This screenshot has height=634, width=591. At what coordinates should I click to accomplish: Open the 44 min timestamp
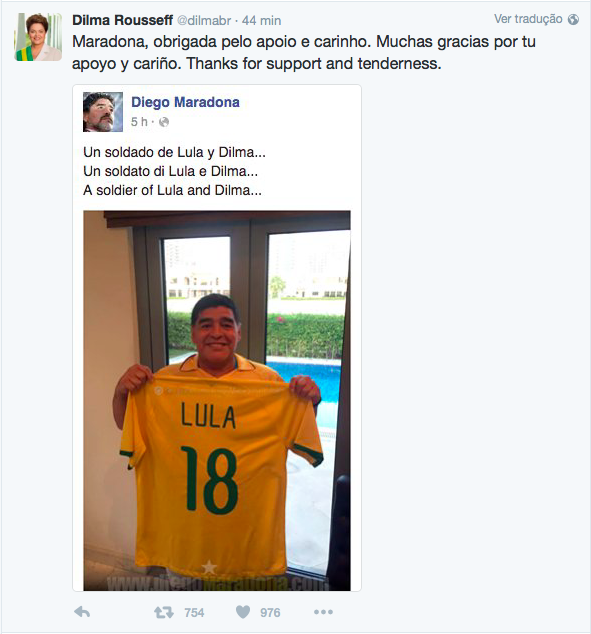point(262,21)
